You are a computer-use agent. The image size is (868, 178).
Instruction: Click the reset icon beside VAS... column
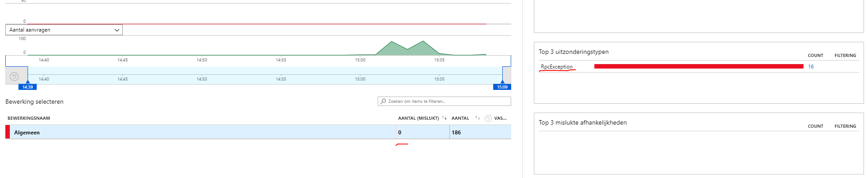tap(489, 118)
